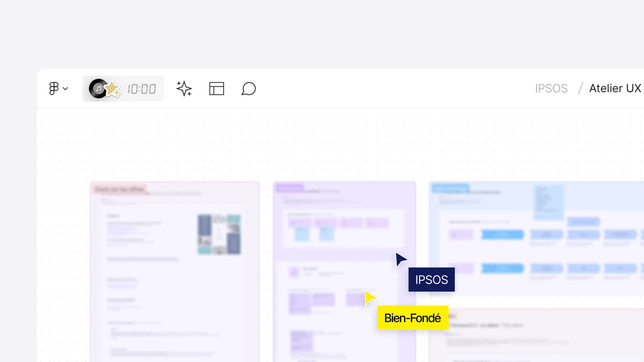
Task: Click the Atelier UX file title
Action: (615, 88)
